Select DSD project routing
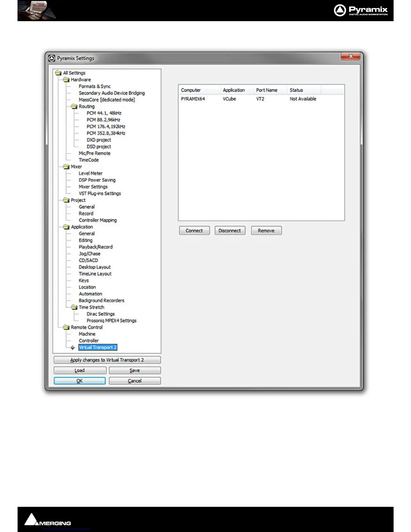411x532 pixels. (x=99, y=147)
